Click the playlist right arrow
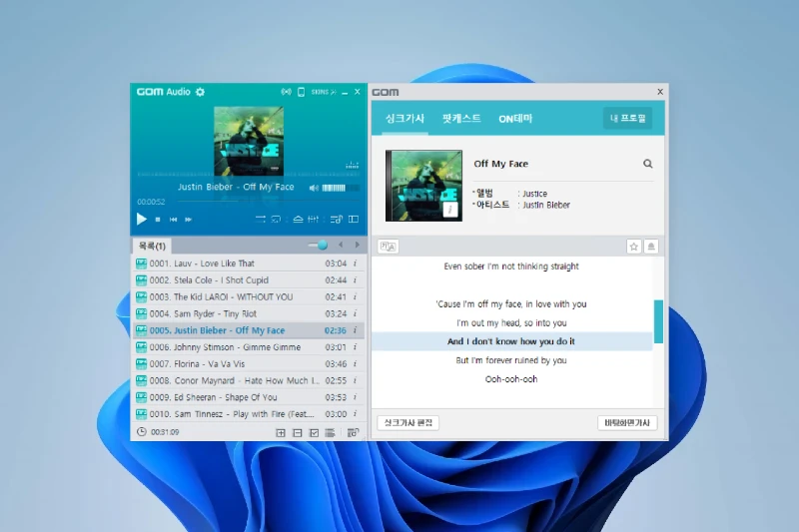 point(358,245)
